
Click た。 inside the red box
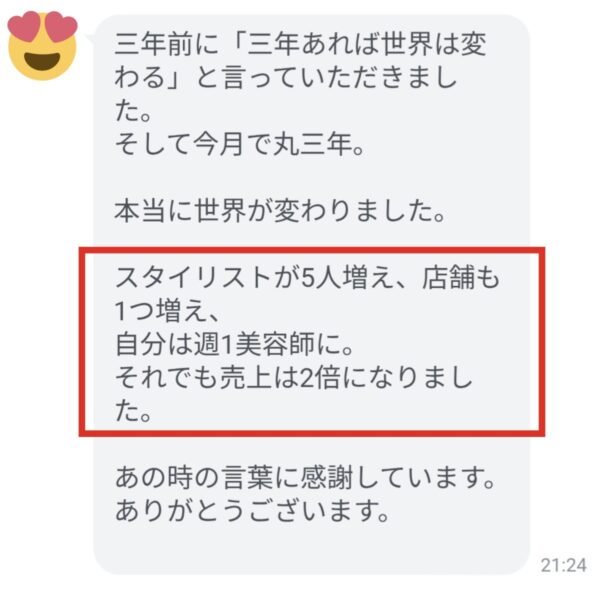point(133,412)
